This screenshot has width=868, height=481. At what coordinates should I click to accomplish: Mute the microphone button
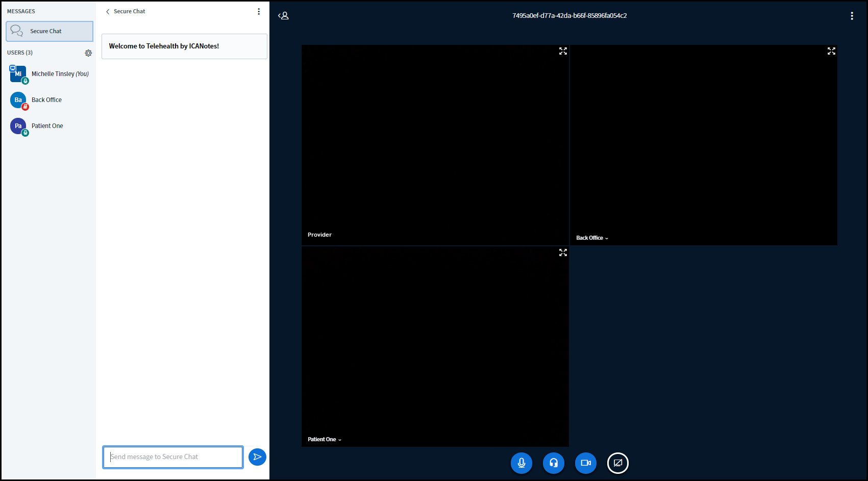click(521, 463)
